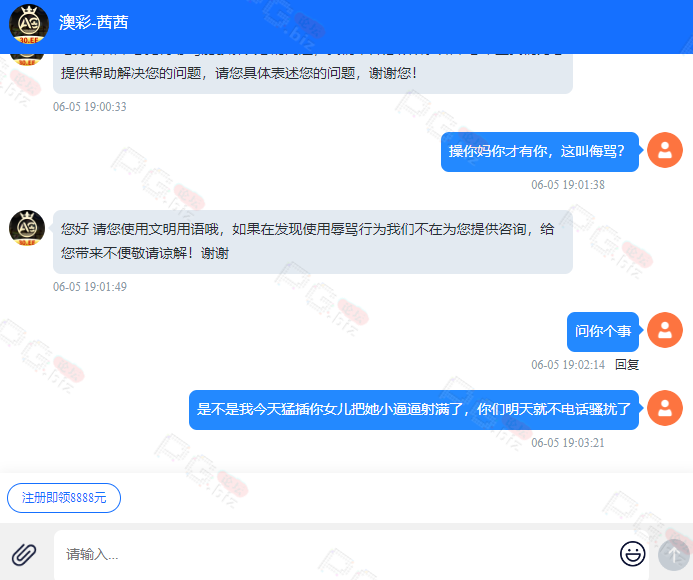Click agent avatar beside the 您好 message
The height and width of the screenshot is (580, 693).
click(27, 228)
